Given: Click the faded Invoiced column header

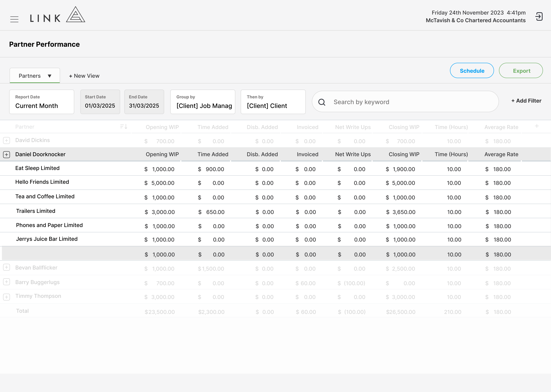Looking at the screenshot, I should [x=307, y=127].
